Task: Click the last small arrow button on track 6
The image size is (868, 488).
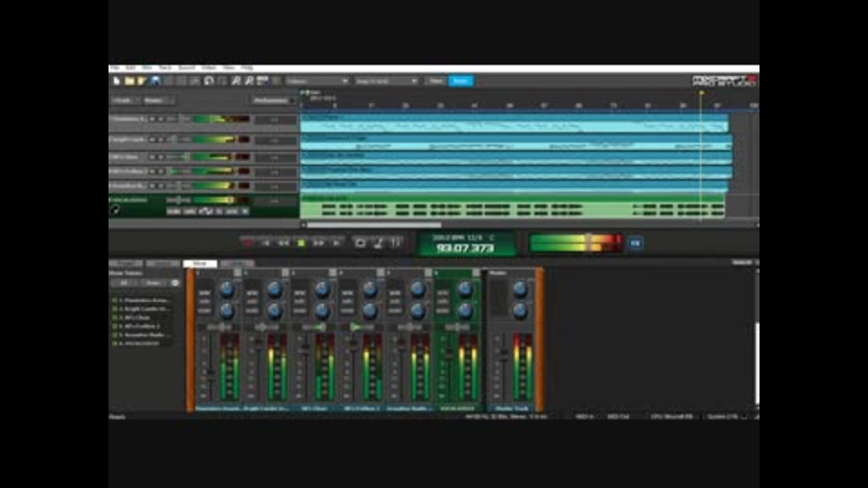Action: point(245,211)
